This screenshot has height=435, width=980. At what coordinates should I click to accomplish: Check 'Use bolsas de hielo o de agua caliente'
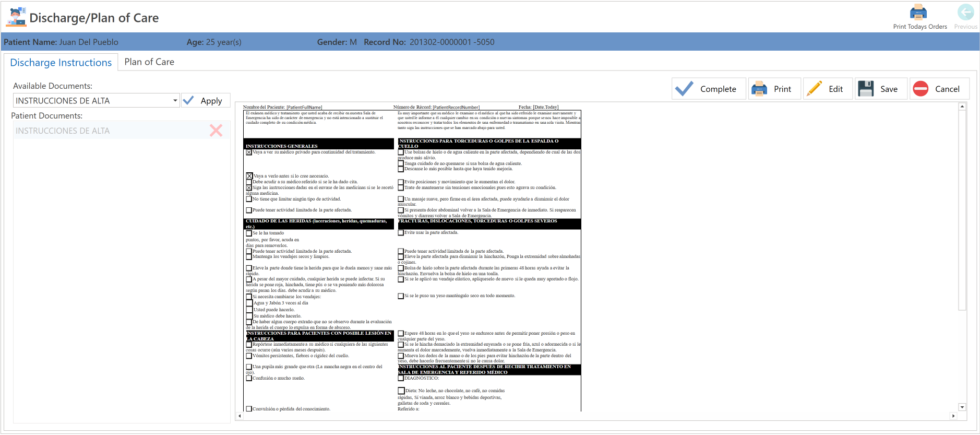point(401,152)
